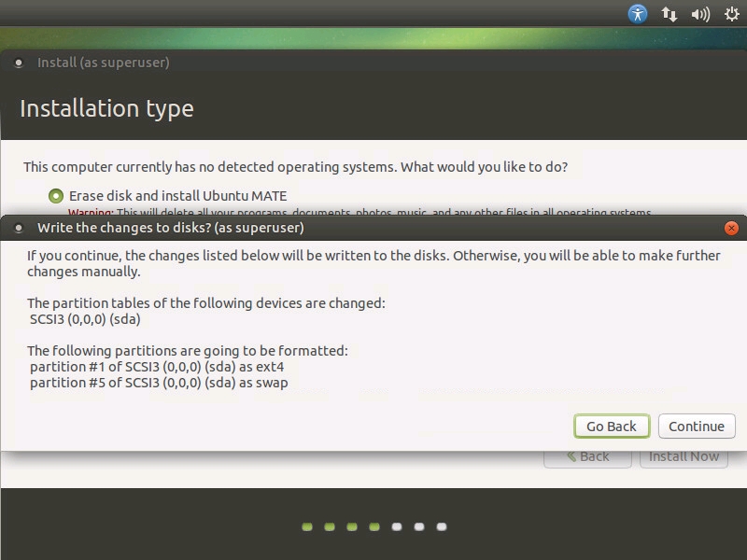Click the 'partition #5 of SCSI3 (0,0,0) (sda) as swap' line

point(159,383)
